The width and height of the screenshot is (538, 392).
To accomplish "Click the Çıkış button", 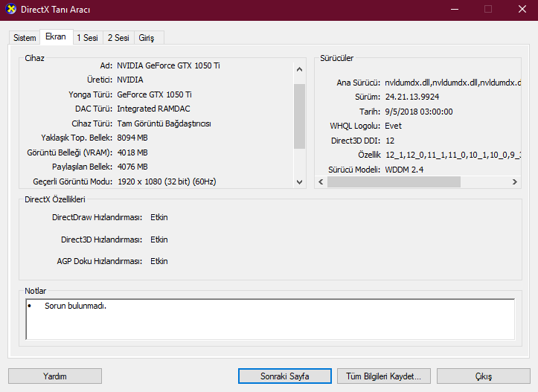I will [x=484, y=376].
